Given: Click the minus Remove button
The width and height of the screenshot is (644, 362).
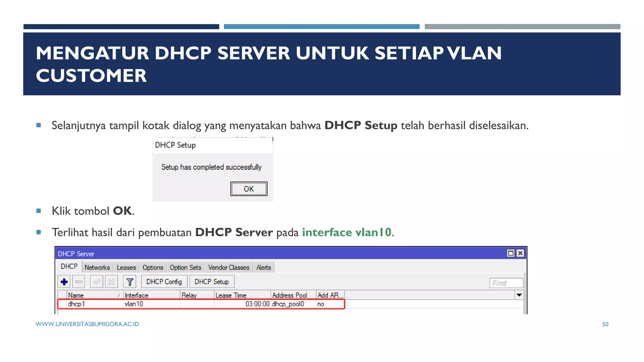Looking at the screenshot, I should tap(79, 282).
